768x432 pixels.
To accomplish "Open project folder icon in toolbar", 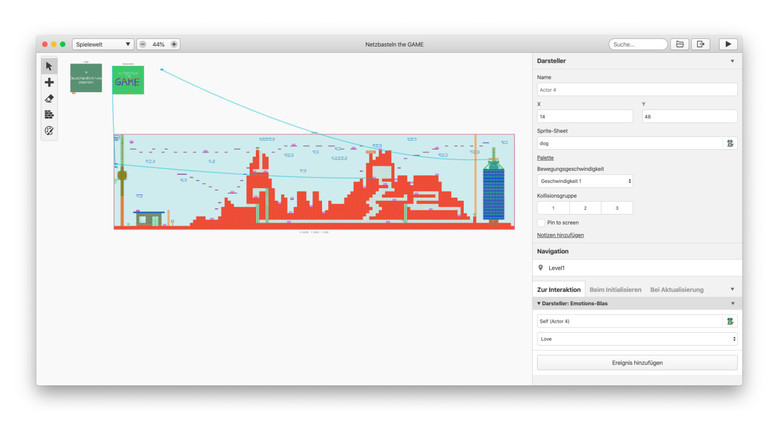I will pyautogui.click(x=680, y=44).
